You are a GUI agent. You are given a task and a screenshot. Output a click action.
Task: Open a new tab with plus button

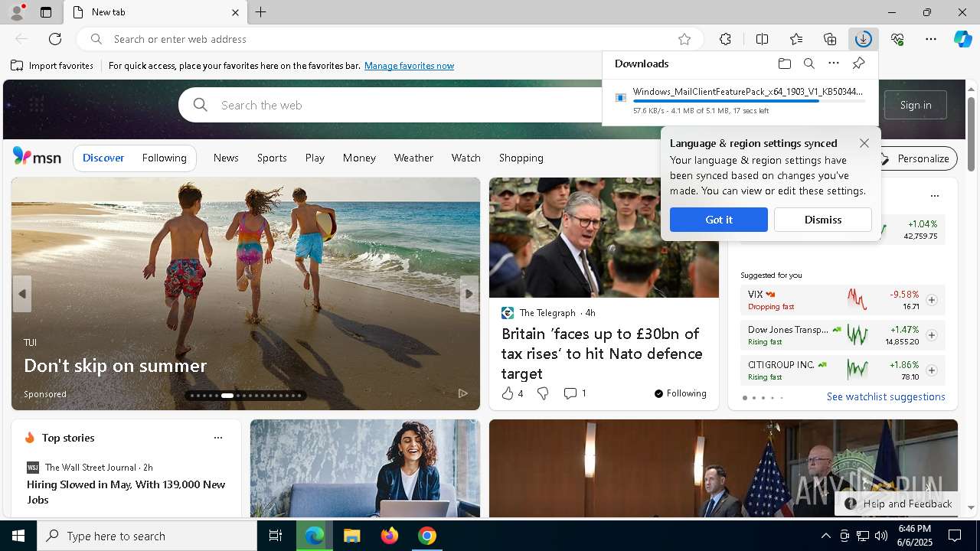(x=261, y=12)
